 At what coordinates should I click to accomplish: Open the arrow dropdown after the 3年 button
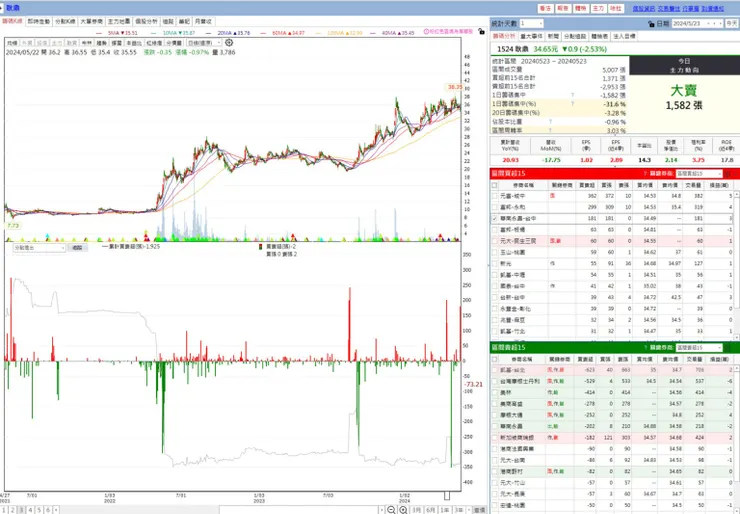click(x=469, y=510)
